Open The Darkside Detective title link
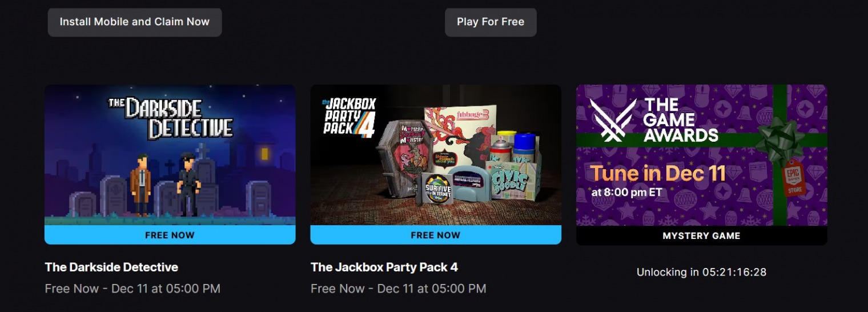This screenshot has width=868, height=312. (111, 267)
